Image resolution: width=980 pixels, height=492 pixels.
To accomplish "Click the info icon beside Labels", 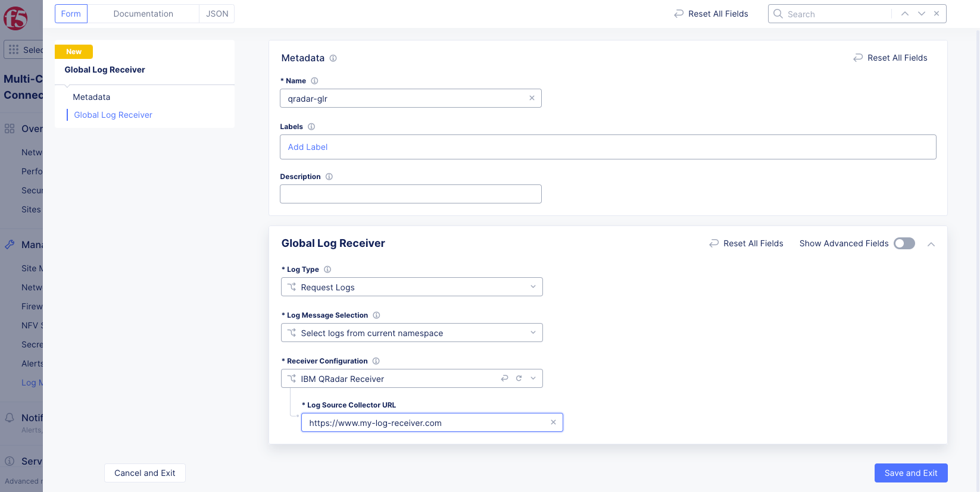I will point(311,127).
